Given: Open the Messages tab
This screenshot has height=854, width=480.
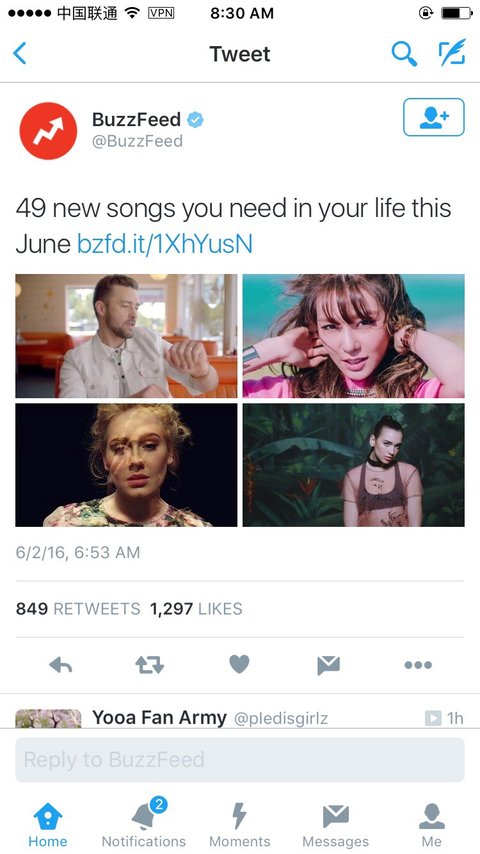Looking at the screenshot, I should pos(336,822).
